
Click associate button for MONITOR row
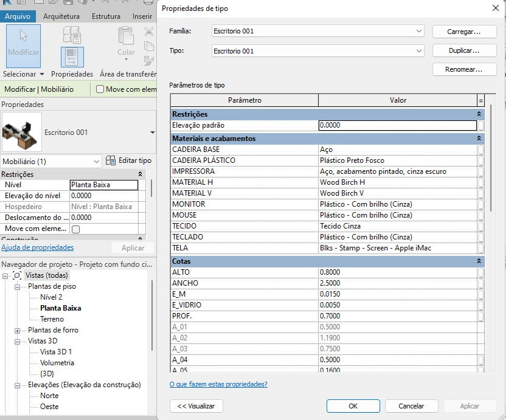click(481, 204)
